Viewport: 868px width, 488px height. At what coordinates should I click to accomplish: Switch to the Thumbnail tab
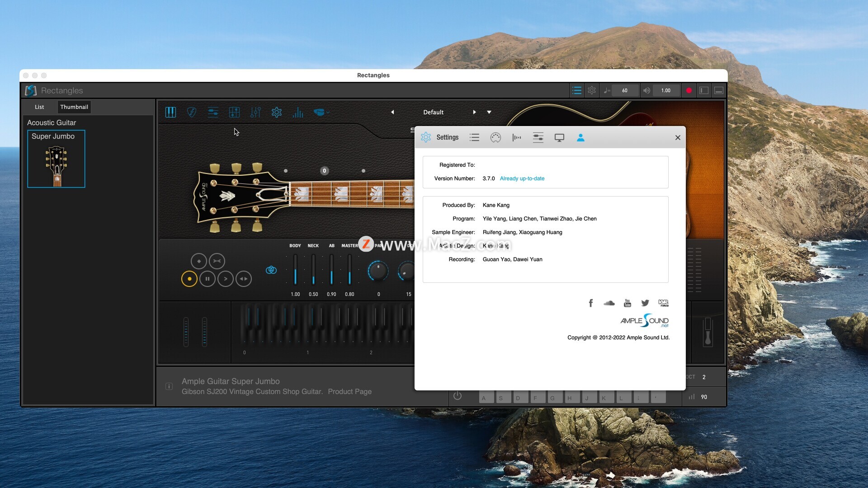click(x=74, y=107)
